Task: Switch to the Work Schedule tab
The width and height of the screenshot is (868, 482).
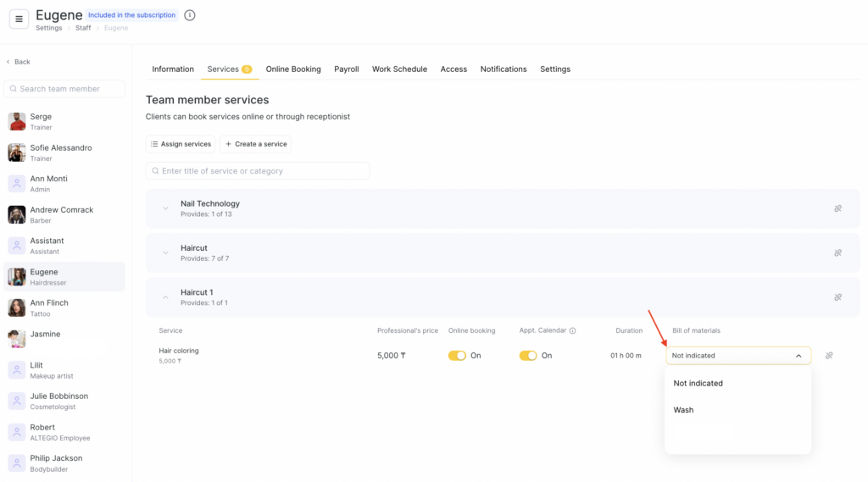Action: coord(399,69)
